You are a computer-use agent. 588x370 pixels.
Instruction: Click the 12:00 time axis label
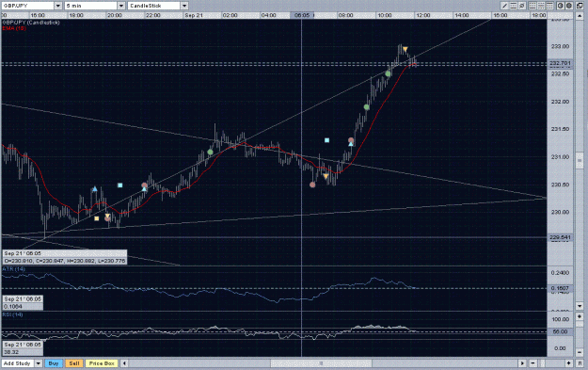(423, 15)
